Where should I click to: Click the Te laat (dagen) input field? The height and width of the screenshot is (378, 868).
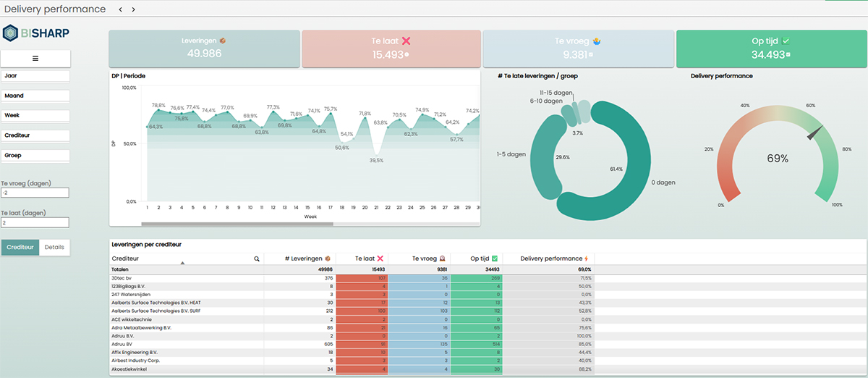(x=35, y=223)
